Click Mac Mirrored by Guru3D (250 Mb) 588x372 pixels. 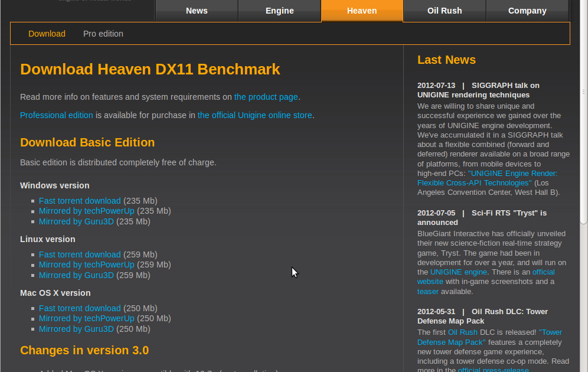coord(76,329)
